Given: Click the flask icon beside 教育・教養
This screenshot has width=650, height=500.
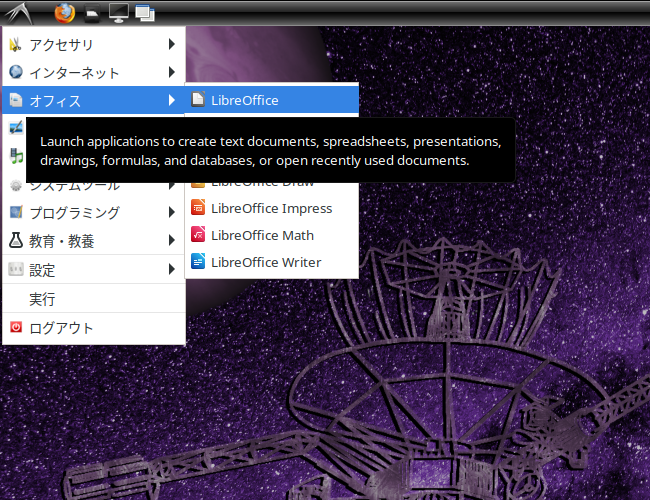Looking at the screenshot, I should [x=16, y=240].
